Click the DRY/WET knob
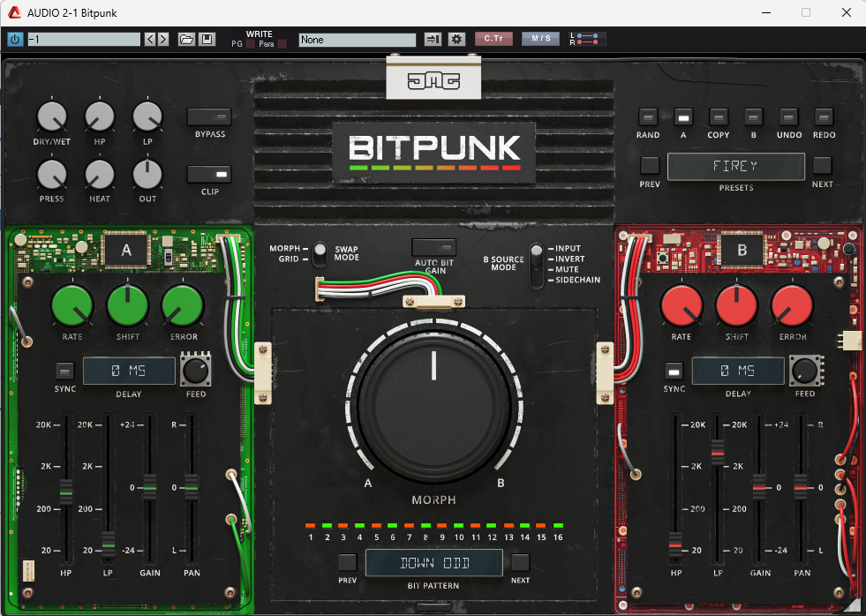This screenshot has width=866, height=616. (x=51, y=117)
